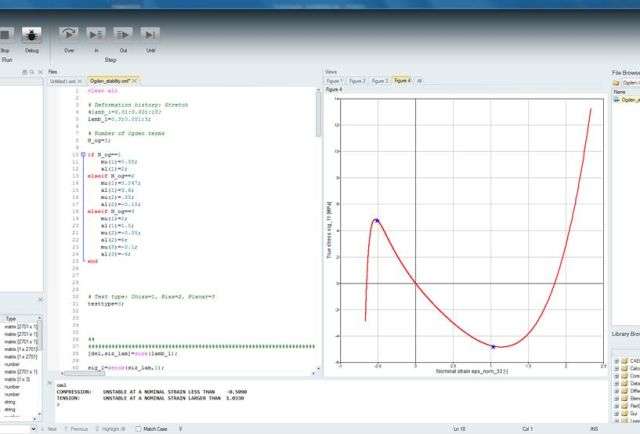The height and width of the screenshot is (434, 640).
Task: Click the Type column header
Action: (x=11, y=318)
